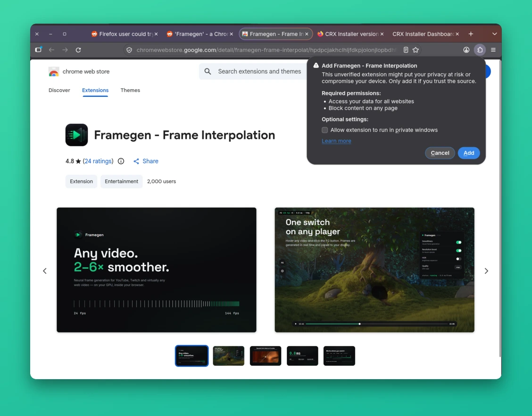
Task: Open the large 'Any video. 2–6× smoother' screenshot
Action: 157,270
